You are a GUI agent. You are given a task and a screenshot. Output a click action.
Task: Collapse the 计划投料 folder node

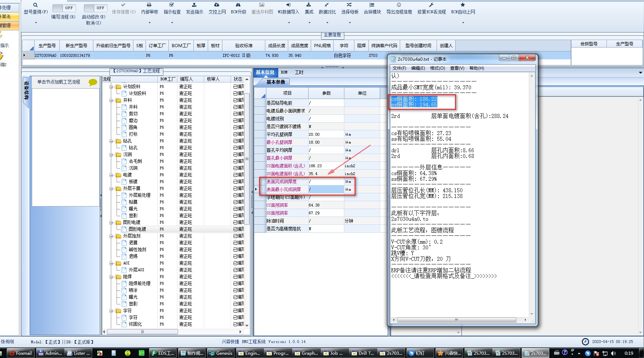point(112,87)
